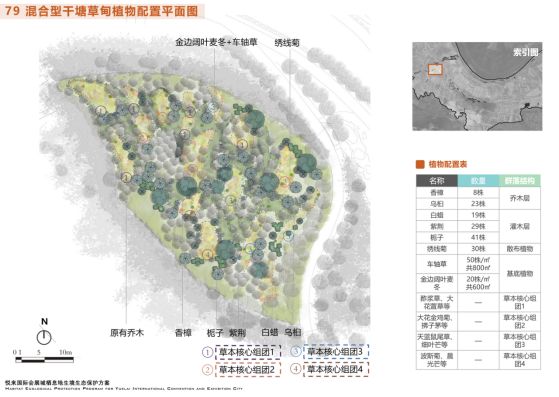
Task: Click the 乌桕 label below the map
Action: (x=293, y=332)
